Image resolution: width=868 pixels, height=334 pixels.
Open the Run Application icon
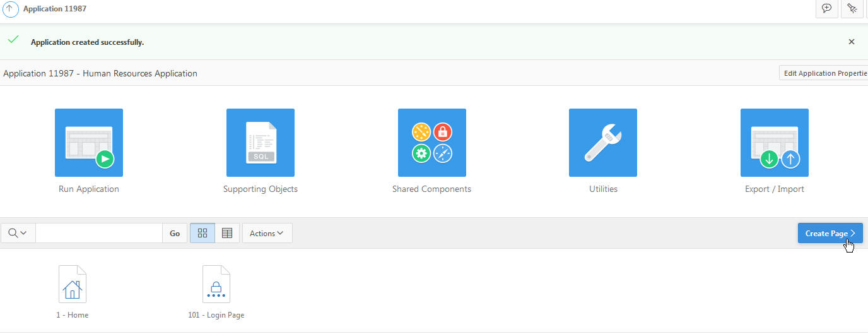click(x=89, y=143)
